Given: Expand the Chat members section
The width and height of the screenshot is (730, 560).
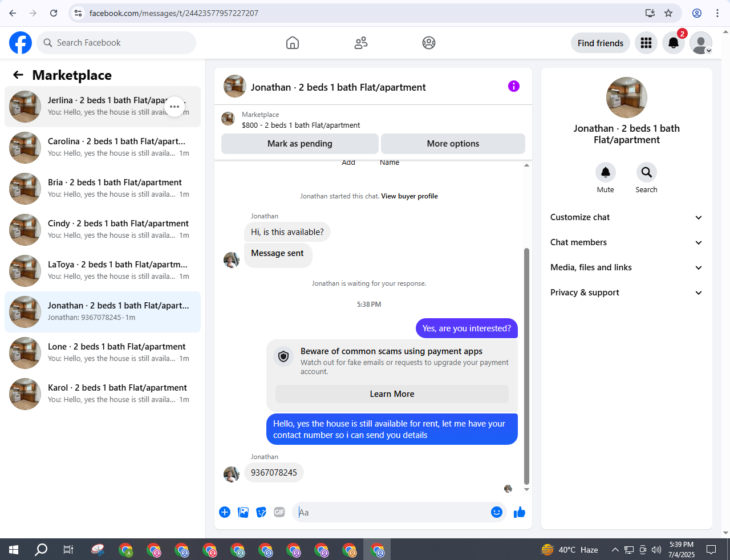Looking at the screenshot, I should [x=627, y=242].
